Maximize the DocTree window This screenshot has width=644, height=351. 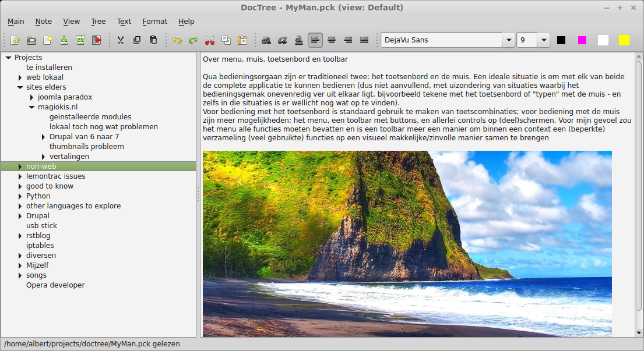coord(620,8)
